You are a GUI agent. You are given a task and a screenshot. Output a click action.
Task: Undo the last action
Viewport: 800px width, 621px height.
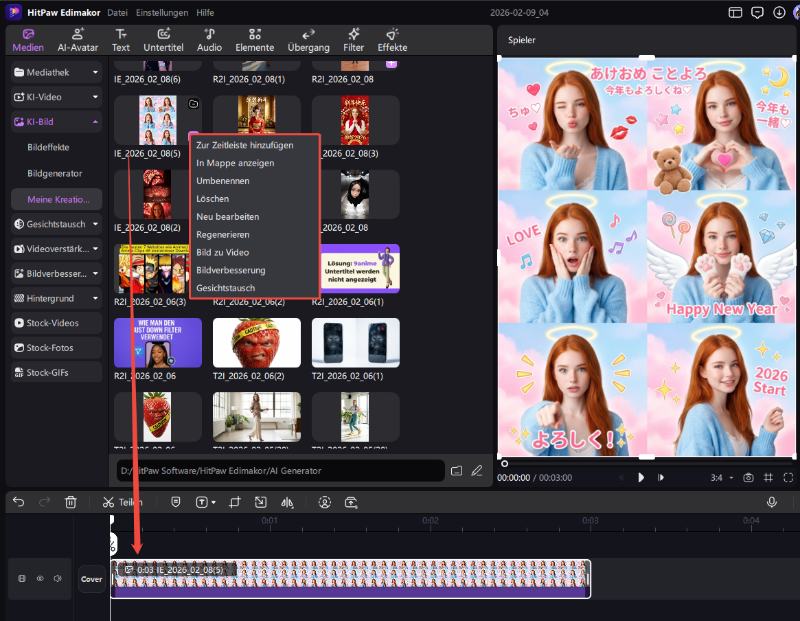tap(19, 502)
